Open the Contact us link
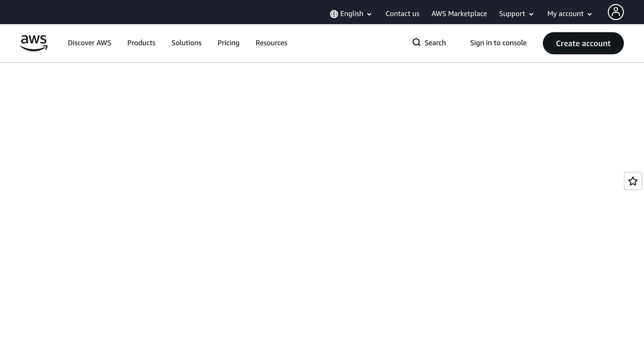 (x=402, y=14)
